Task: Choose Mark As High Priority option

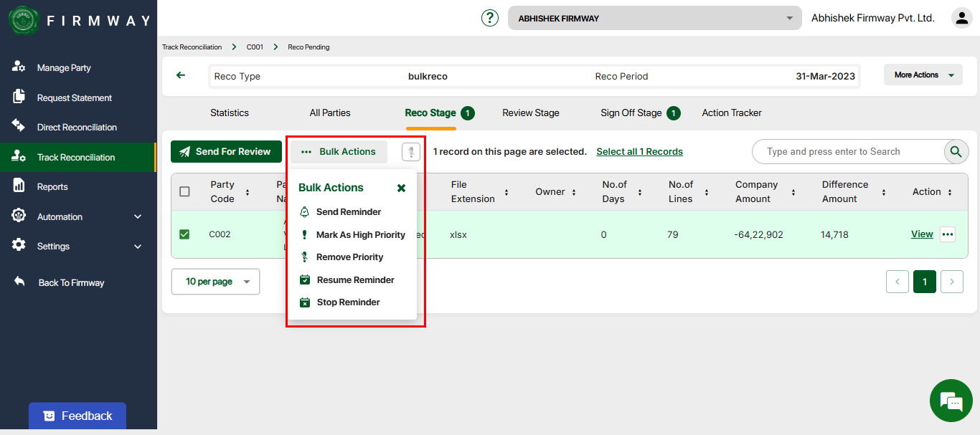Action: (x=360, y=235)
